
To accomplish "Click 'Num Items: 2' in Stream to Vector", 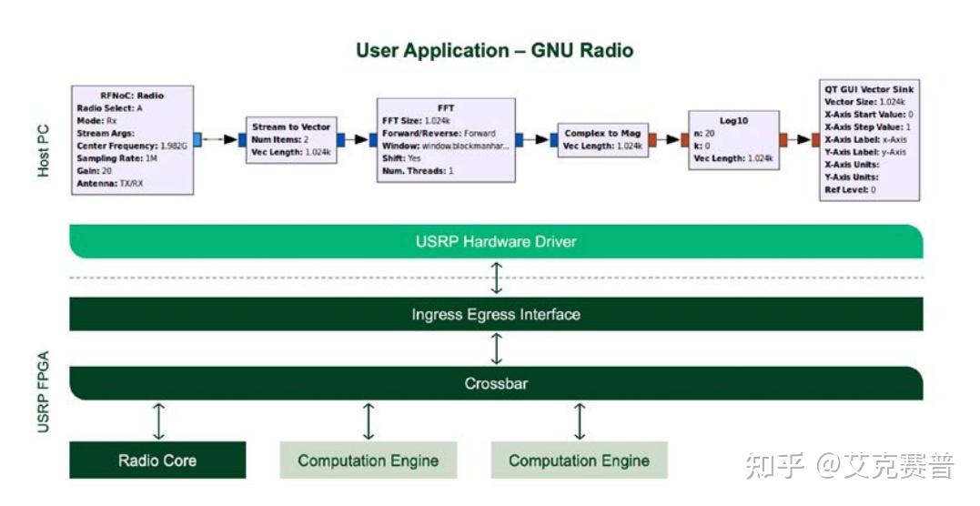I will tap(280, 139).
